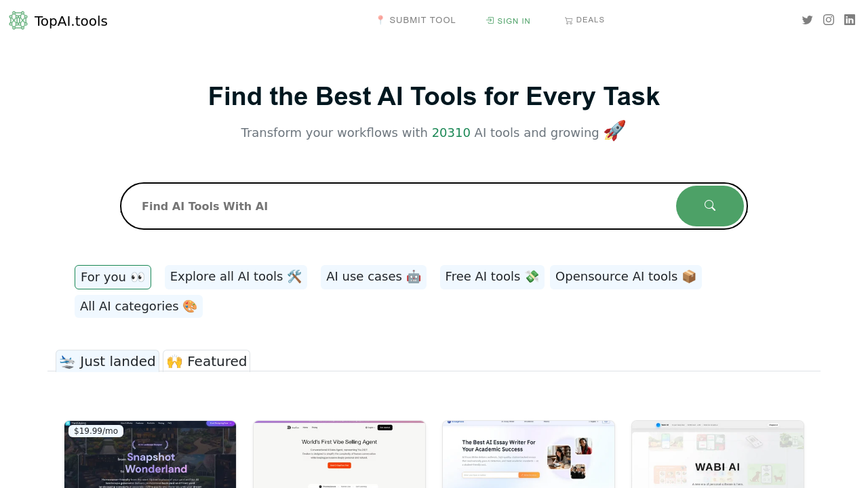Click the TopAI.tools logo
This screenshot has height=488, width=868.
pyautogui.click(x=58, y=20)
